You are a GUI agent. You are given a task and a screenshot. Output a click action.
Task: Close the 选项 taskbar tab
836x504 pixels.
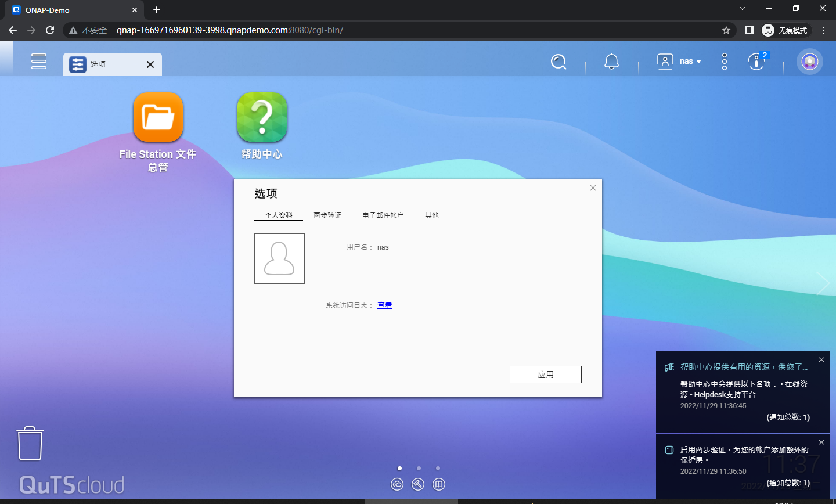[150, 64]
